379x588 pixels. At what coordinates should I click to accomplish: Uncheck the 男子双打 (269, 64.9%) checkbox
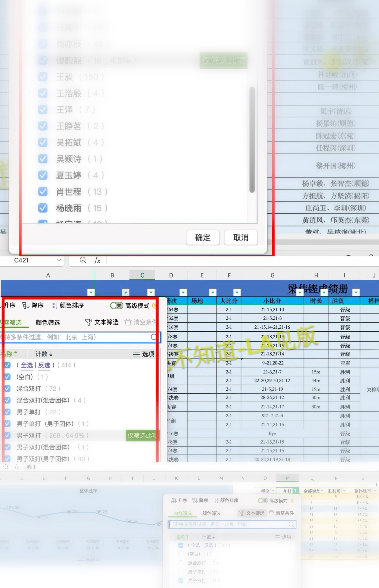click(x=8, y=435)
